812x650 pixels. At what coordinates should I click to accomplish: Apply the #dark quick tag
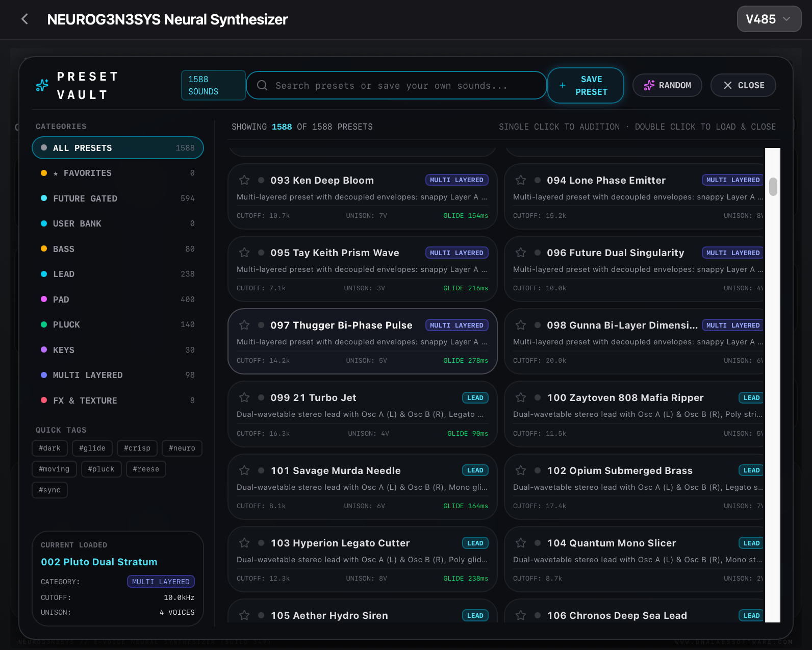pos(49,448)
